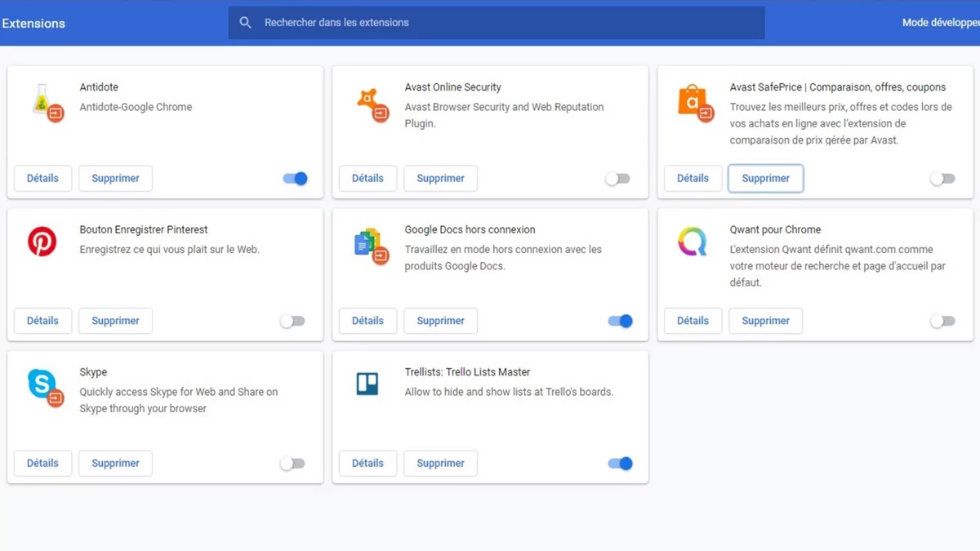Open Détails for Trellists
Viewport: 980px width, 551px height.
pos(367,463)
